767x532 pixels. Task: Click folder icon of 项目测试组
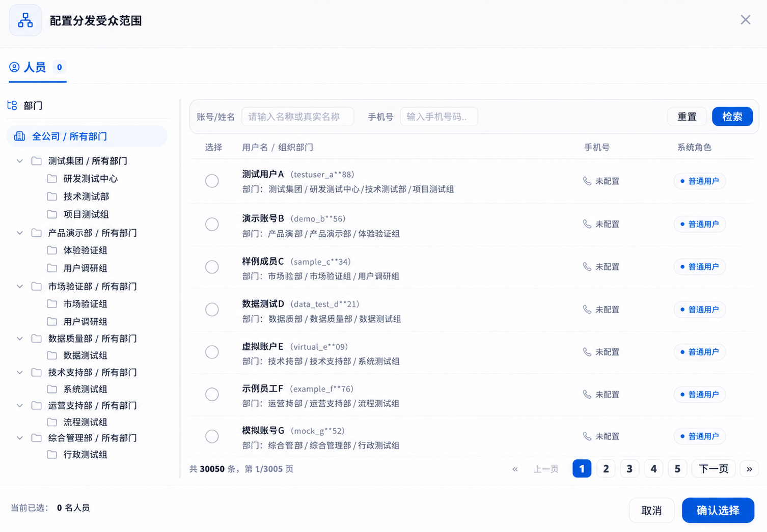tap(52, 214)
